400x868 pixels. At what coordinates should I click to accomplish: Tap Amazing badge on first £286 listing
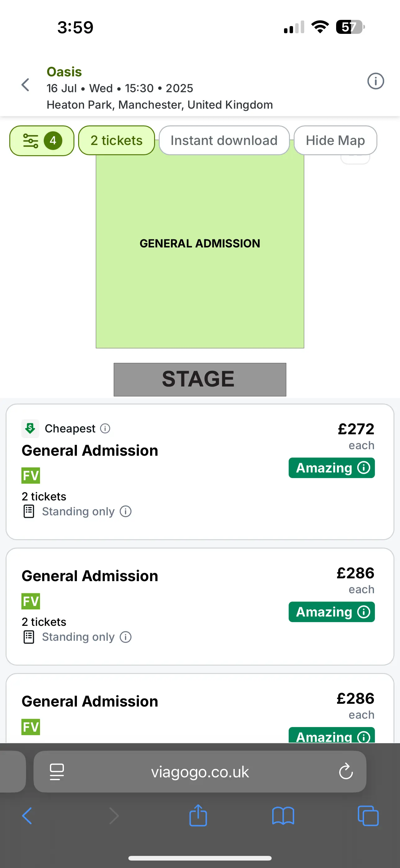(332, 612)
